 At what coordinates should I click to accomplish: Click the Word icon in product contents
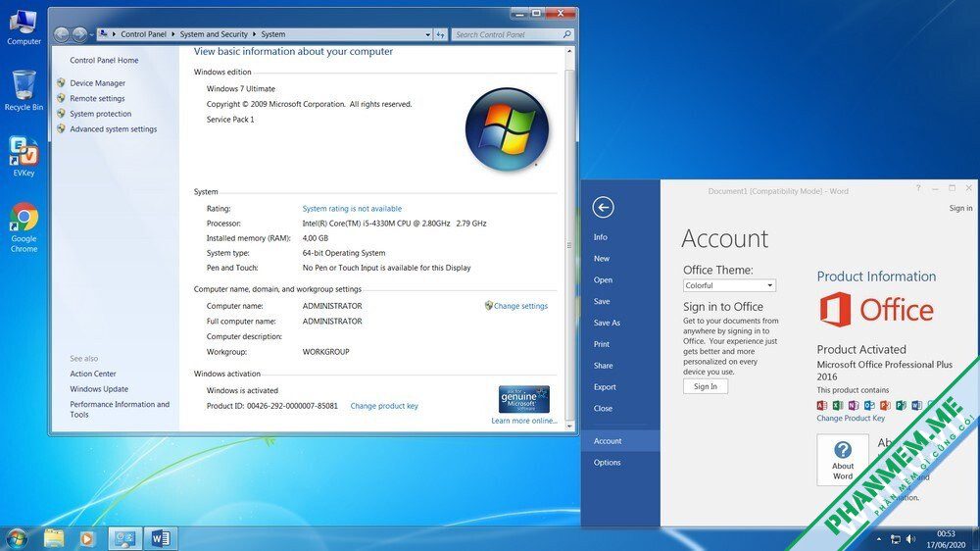click(x=916, y=405)
